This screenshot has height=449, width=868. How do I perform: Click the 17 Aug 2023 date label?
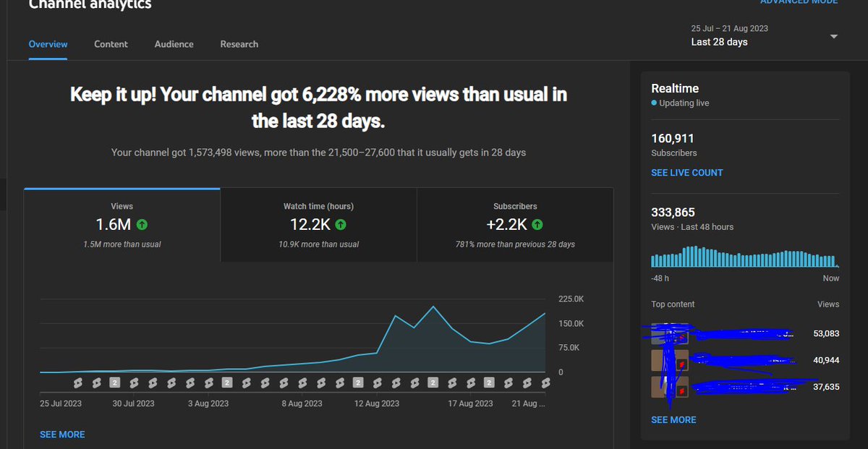(469, 403)
